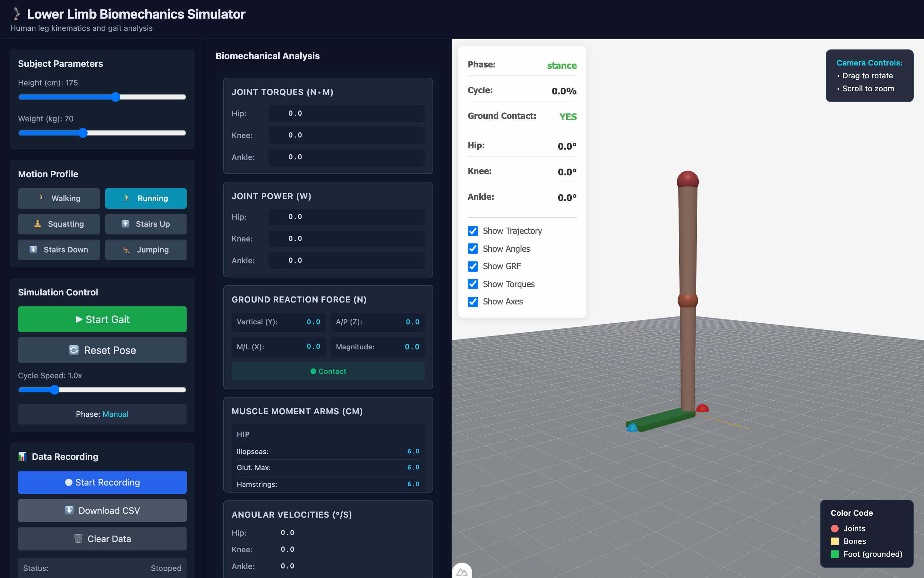The height and width of the screenshot is (578, 924).
Task: Click the Vertical (Y) force readout
Action: coord(279,322)
